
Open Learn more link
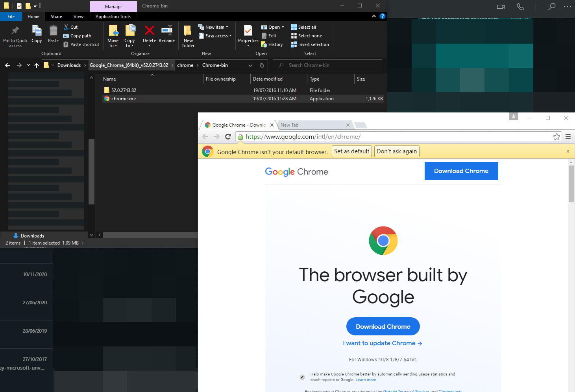click(366, 380)
